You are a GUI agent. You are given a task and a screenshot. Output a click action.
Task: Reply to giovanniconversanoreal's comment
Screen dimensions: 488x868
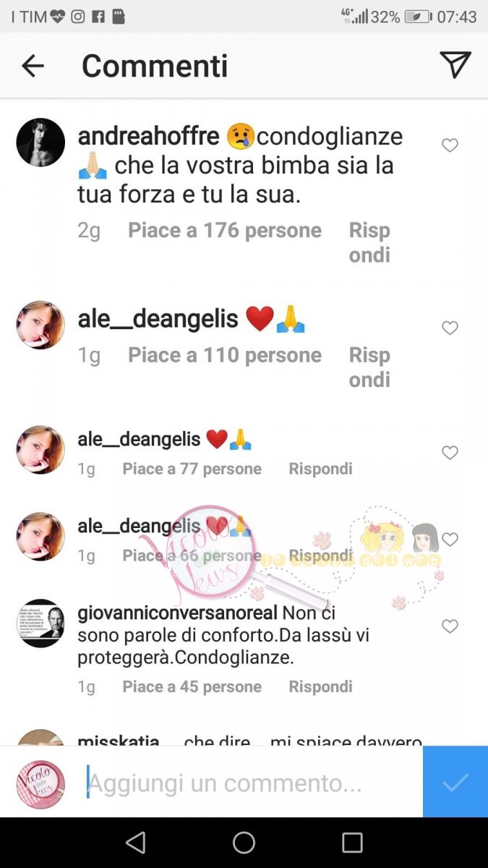click(320, 686)
